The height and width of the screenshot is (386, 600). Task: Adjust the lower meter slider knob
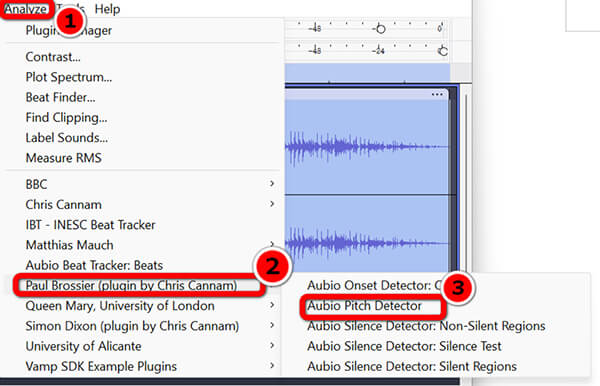443,51
